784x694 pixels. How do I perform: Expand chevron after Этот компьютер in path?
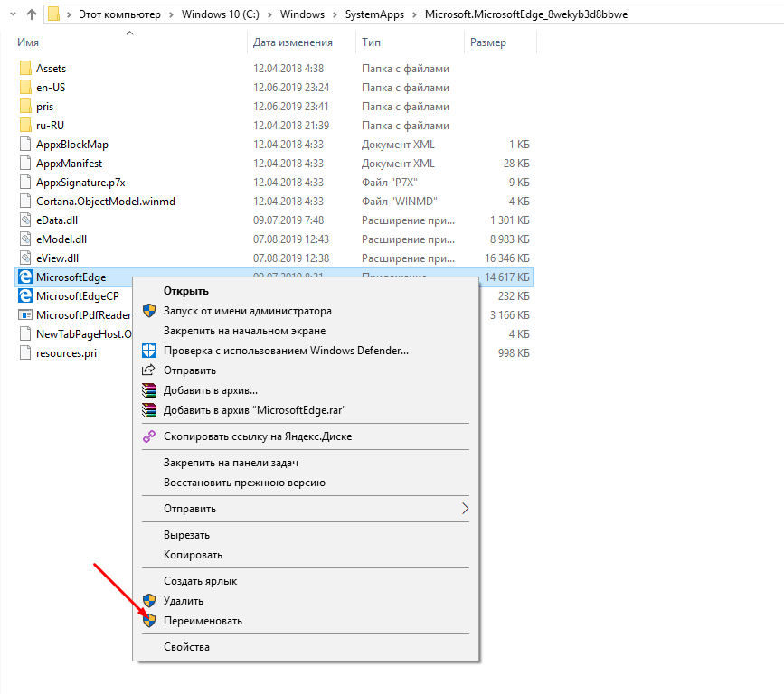pos(171,14)
